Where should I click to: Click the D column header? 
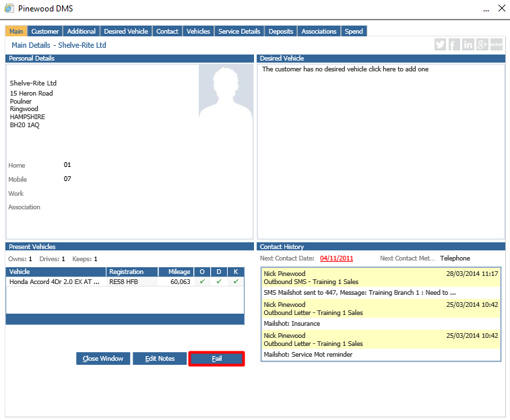tap(219, 271)
